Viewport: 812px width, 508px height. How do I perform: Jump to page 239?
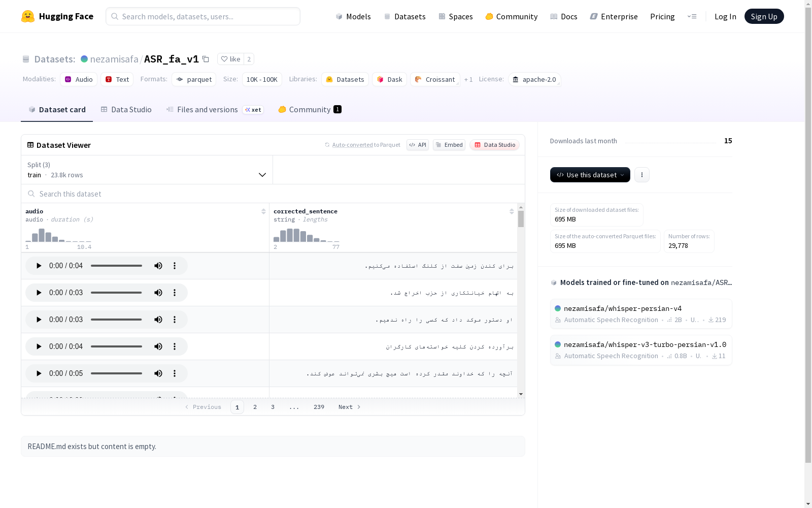pos(319,407)
